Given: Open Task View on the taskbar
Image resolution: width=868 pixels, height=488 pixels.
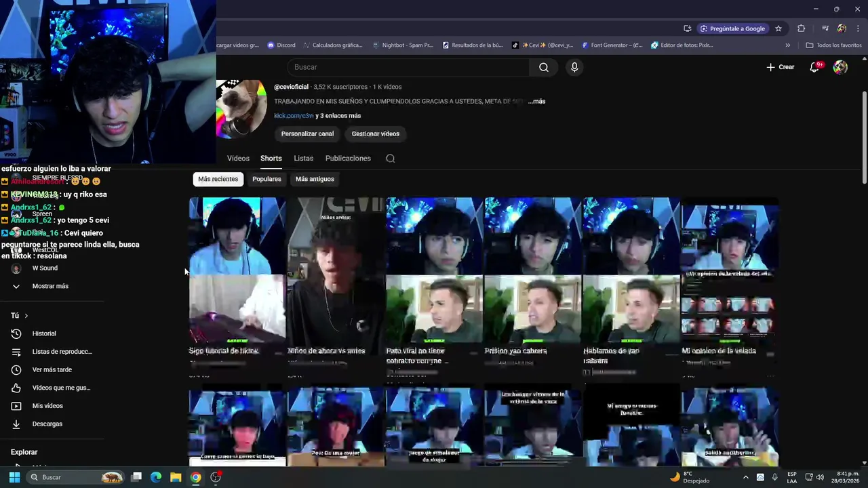Looking at the screenshot, I should click(136, 477).
